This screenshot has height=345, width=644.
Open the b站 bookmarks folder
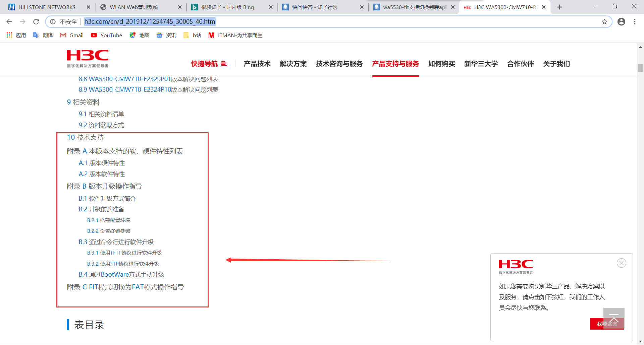(x=192, y=35)
